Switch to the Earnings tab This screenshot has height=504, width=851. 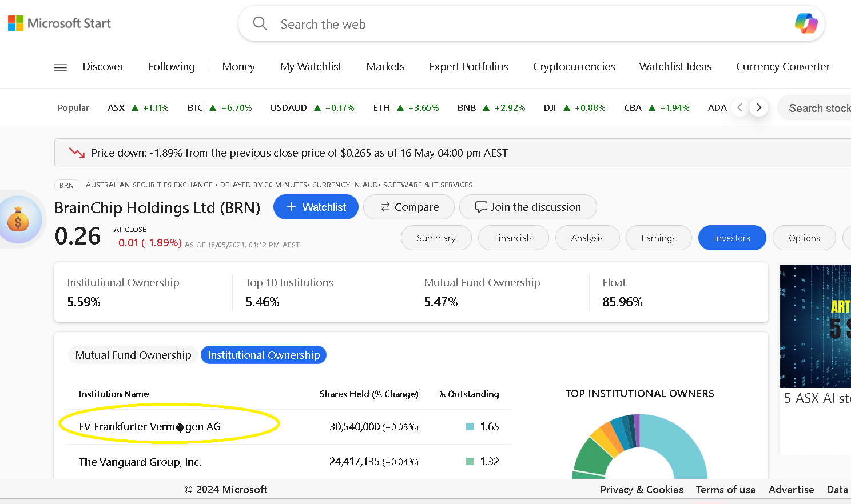[659, 238]
